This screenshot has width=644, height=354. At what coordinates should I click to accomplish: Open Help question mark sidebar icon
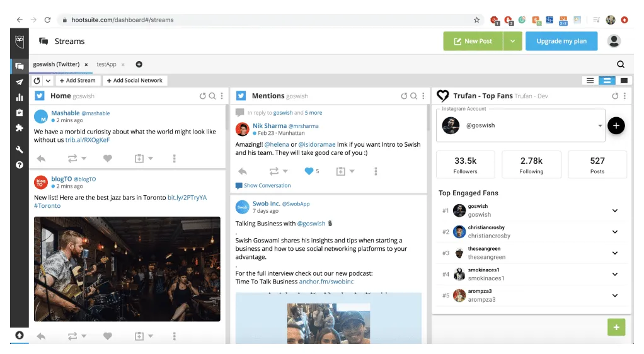coord(20,164)
